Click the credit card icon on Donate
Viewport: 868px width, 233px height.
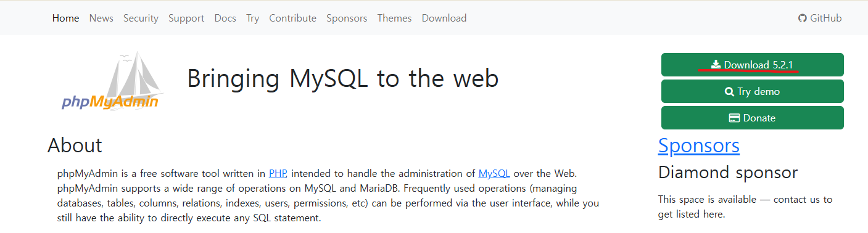[x=735, y=118]
